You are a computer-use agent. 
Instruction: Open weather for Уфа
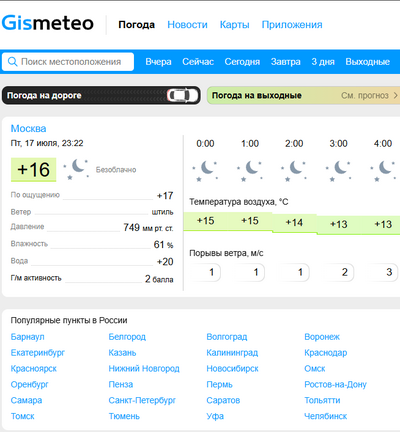click(215, 416)
